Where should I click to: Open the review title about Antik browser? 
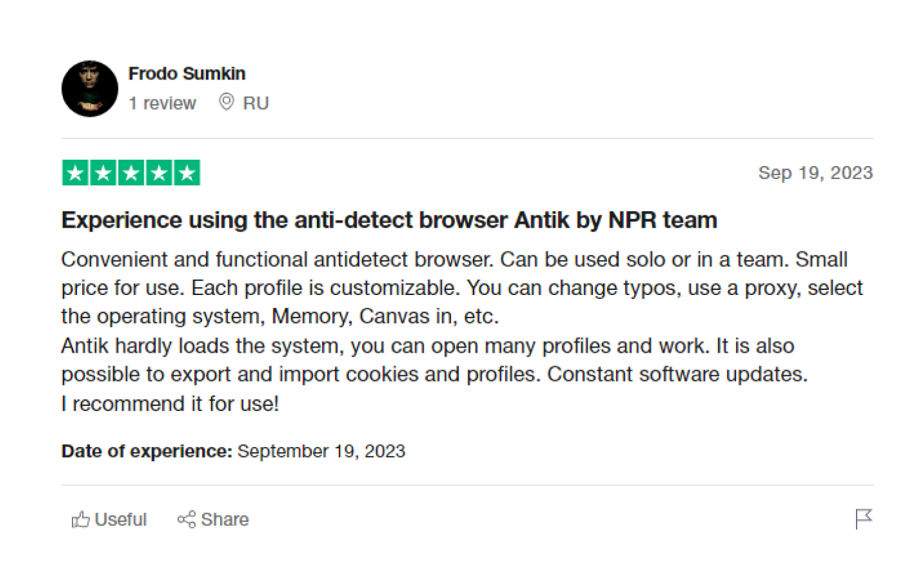coord(389,220)
